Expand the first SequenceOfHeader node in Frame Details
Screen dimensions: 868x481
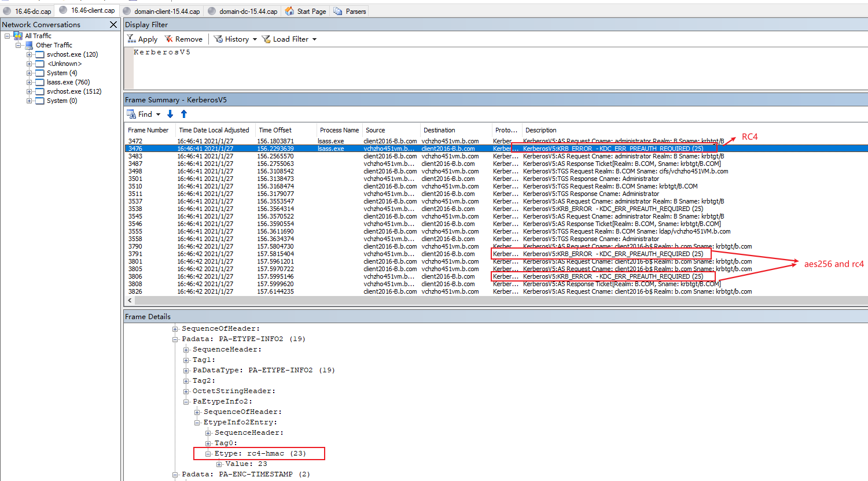point(175,329)
